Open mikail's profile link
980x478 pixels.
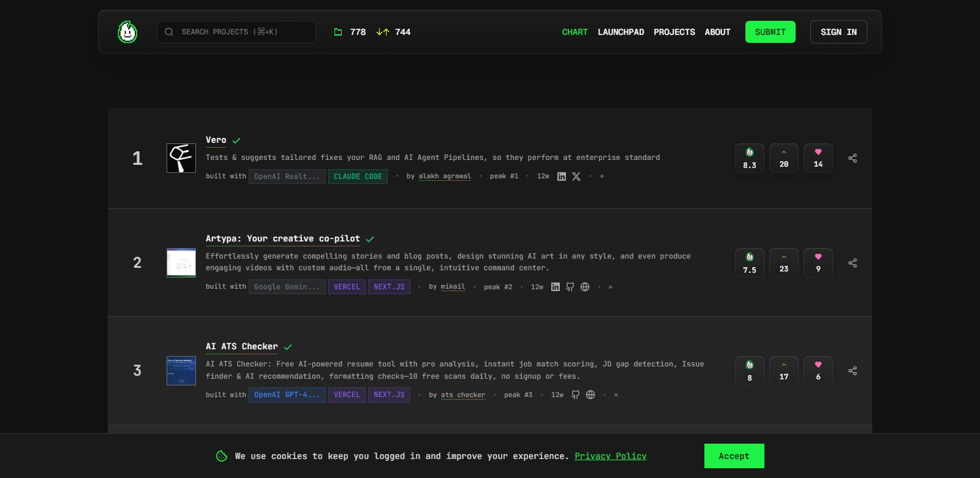453,287
